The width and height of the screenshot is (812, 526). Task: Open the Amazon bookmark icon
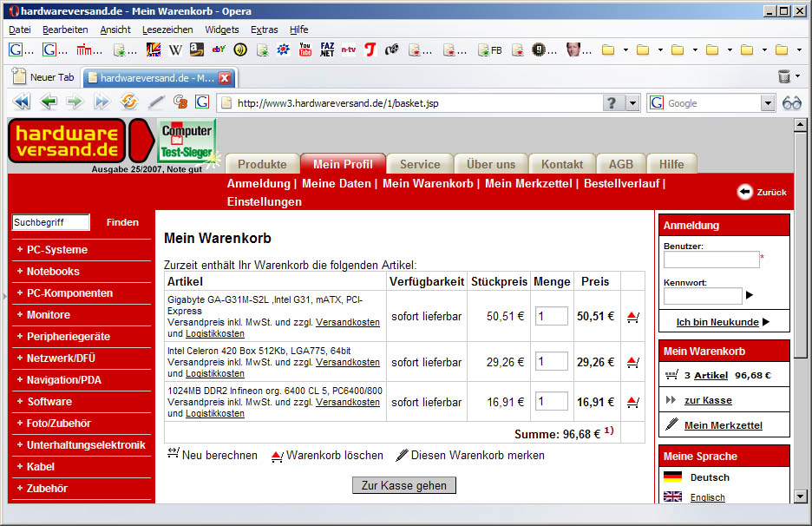[197, 49]
